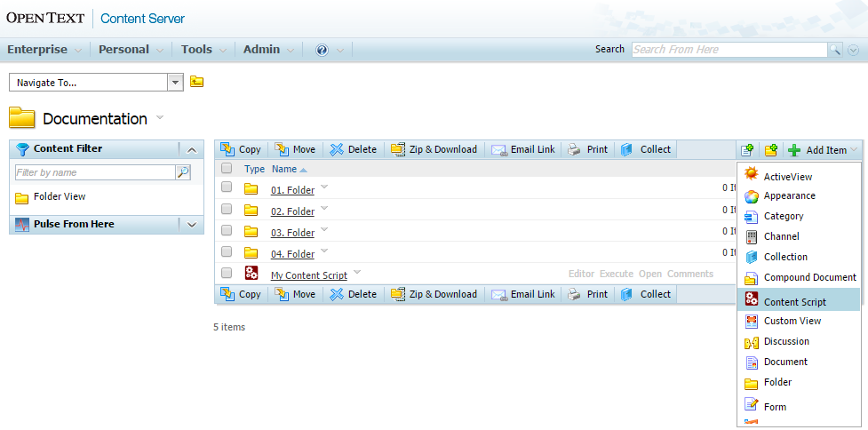Check the box for My Content Script
Viewport: 868px width, 430px height.
(x=227, y=273)
